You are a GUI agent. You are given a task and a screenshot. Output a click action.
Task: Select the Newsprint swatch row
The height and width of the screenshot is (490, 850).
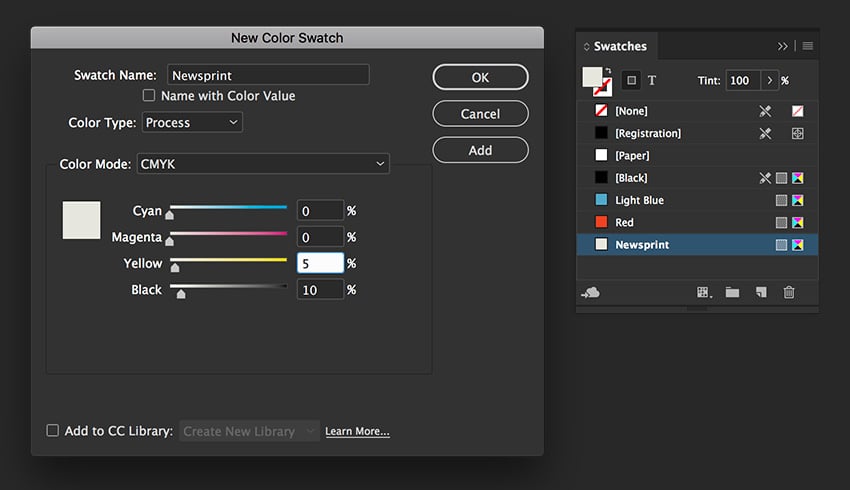click(697, 244)
